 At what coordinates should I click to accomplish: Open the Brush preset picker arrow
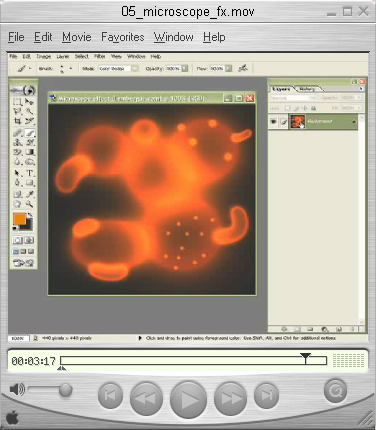71,69
